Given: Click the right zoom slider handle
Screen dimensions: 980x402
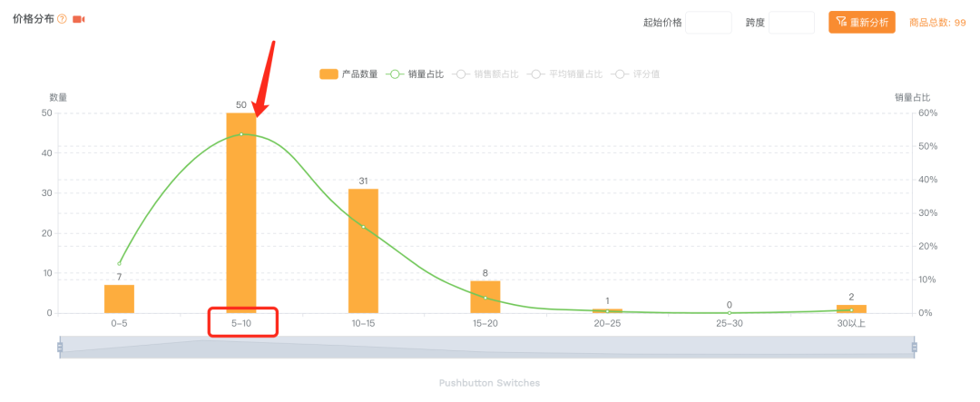Looking at the screenshot, I should (x=915, y=347).
